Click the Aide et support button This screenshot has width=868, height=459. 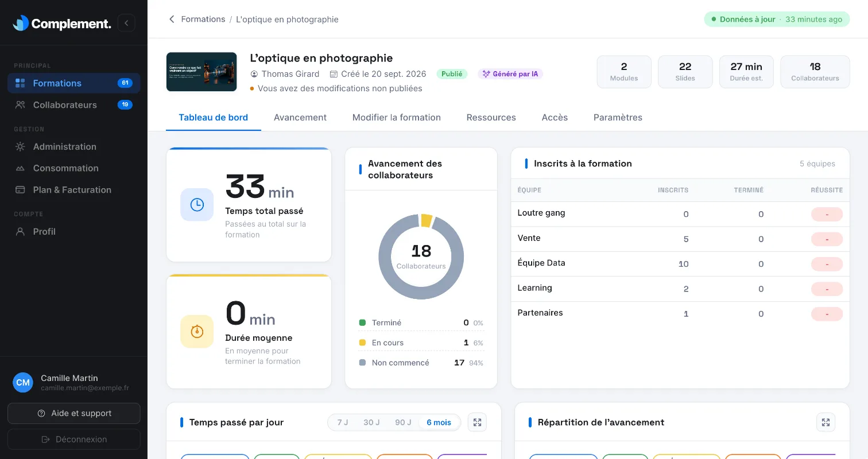click(x=74, y=413)
